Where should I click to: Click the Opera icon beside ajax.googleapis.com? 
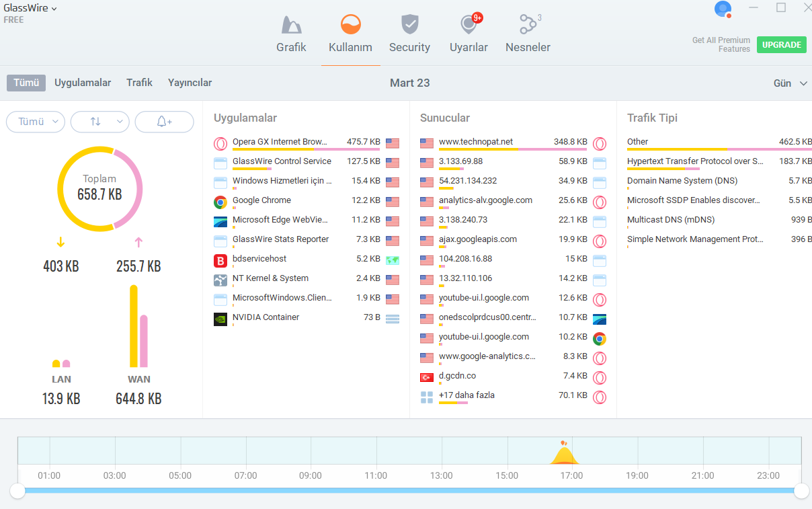pos(600,241)
